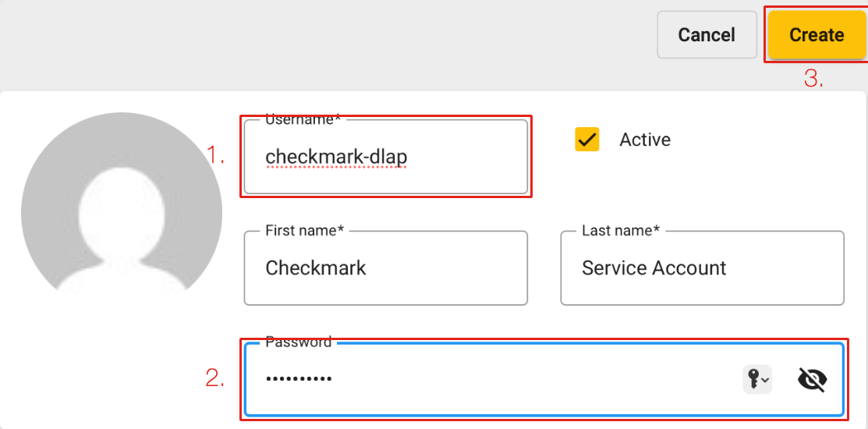This screenshot has width=868, height=429.
Task: Select the Last name field
Action: (x=703, y=268)
